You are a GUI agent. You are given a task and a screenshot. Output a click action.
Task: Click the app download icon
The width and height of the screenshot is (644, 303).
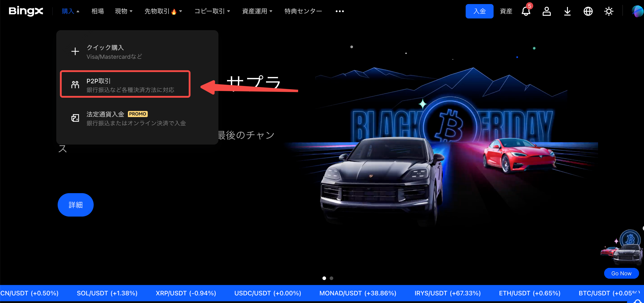click(567, 11)
